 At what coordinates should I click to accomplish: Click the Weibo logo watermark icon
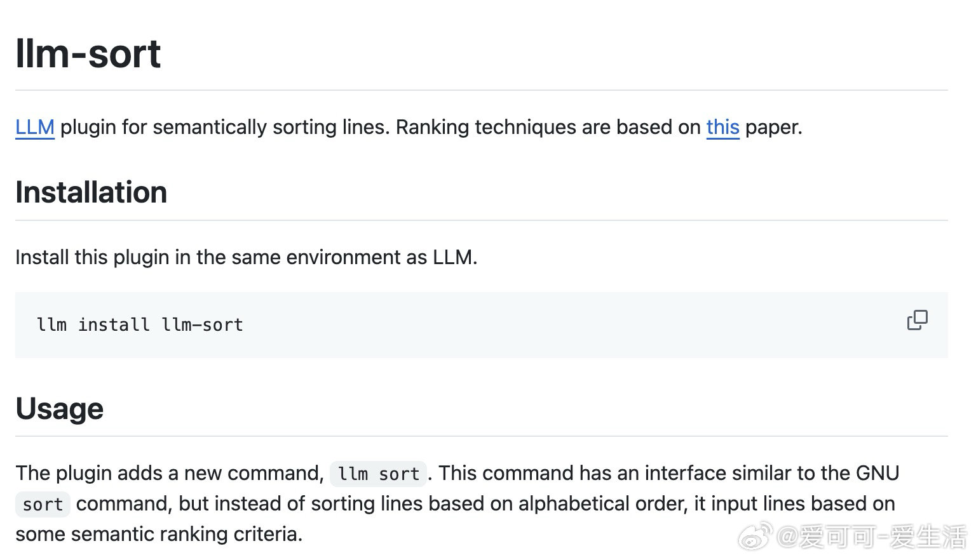click(x=756, y=537)
